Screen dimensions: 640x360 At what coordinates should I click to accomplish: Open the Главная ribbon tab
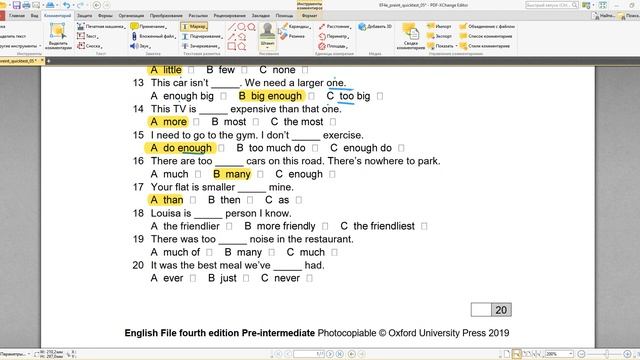[x=17, y=16]
